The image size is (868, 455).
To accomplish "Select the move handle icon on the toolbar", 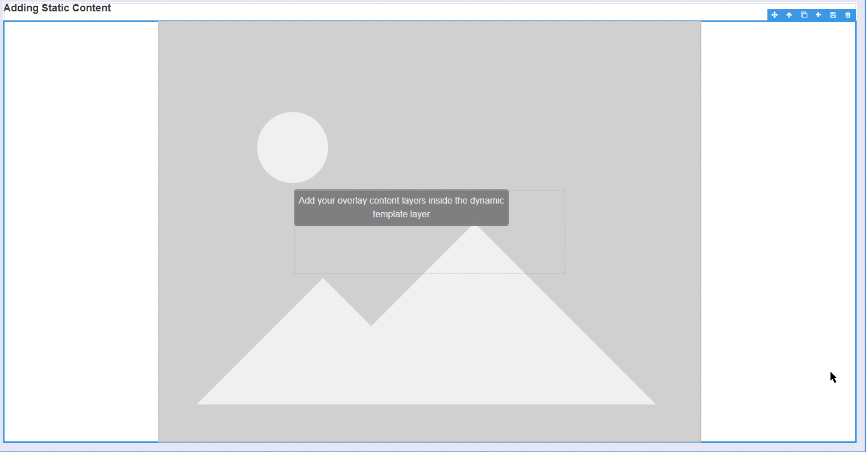I will tap(774, 15).
